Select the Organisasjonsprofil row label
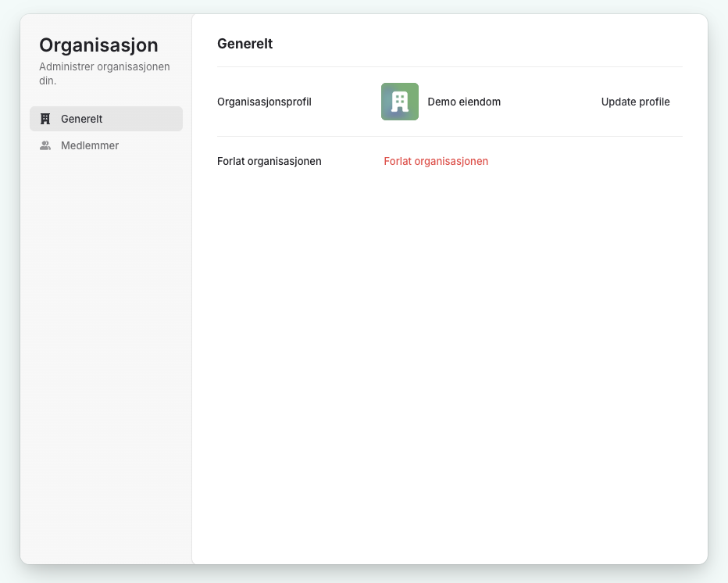 point(264,102)
